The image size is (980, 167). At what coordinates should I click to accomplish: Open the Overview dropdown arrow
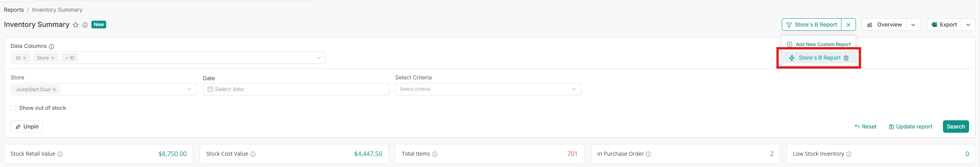click(x=913, y=25)
